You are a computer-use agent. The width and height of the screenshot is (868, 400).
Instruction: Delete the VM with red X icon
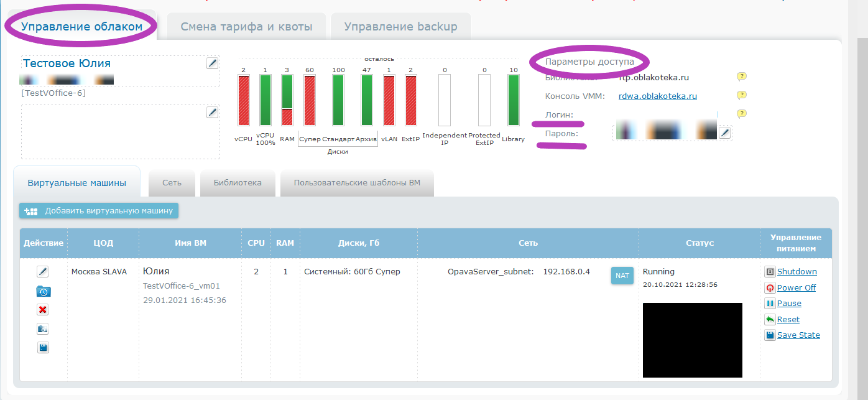pos(42,310)
